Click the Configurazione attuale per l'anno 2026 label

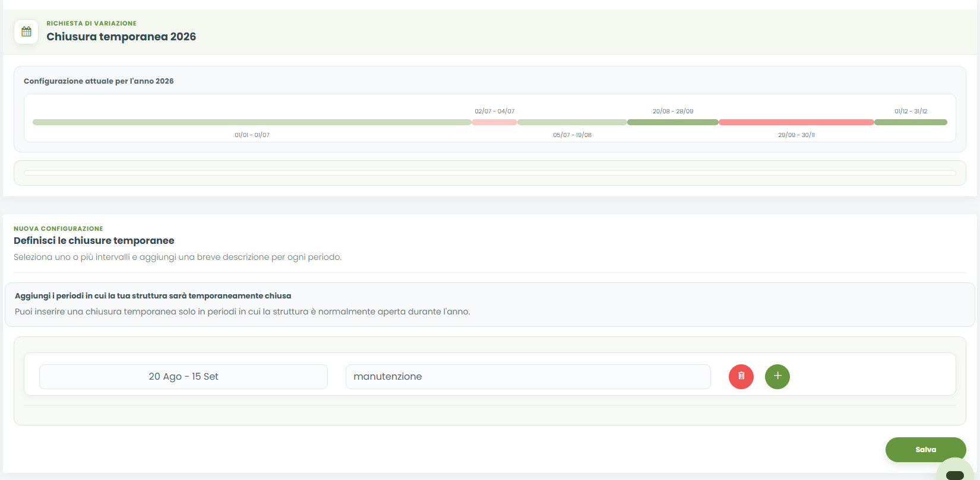tap(99, 81)
